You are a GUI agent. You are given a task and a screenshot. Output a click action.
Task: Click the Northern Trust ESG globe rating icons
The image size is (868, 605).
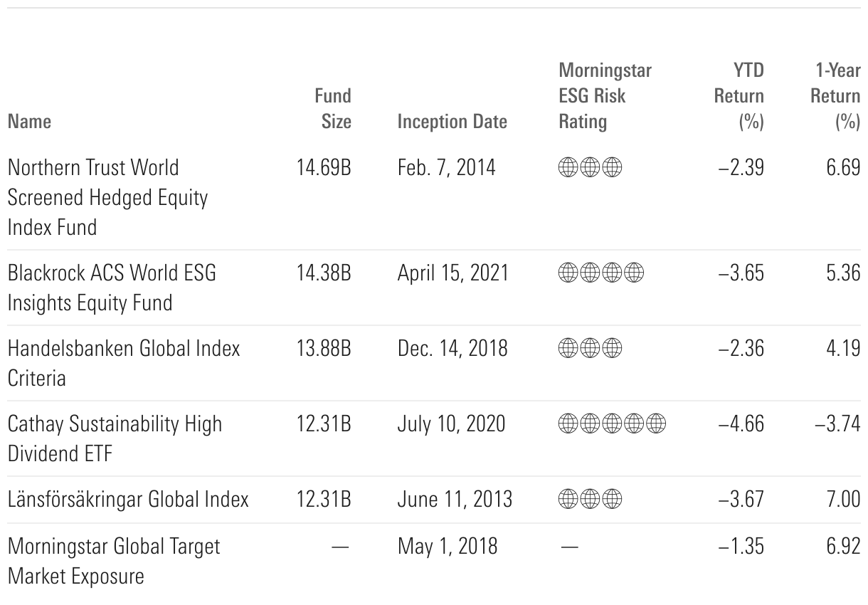pos(590,168)
